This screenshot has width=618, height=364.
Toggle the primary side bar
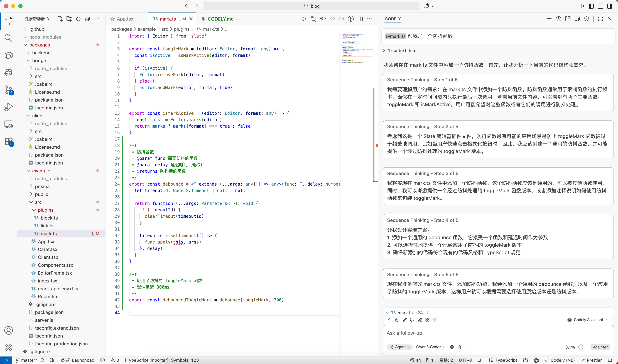click(x=591, y=6)
